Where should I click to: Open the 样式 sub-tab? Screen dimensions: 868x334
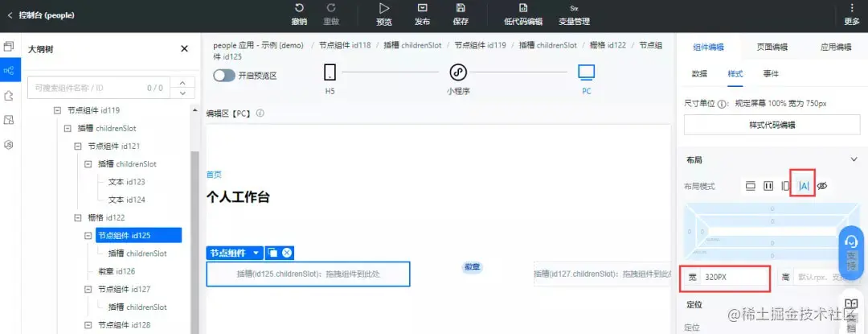pos(735,74)
